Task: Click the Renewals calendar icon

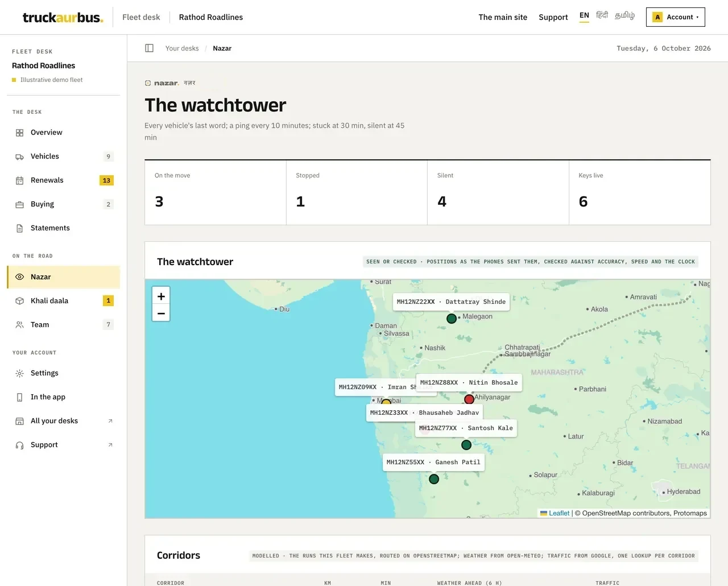Action: point(19,180)
